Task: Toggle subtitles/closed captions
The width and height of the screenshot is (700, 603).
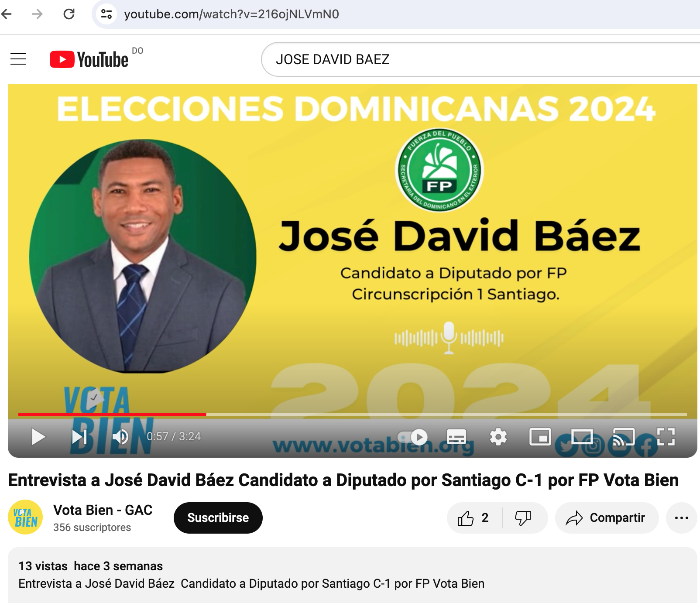Action: [456, 437]
